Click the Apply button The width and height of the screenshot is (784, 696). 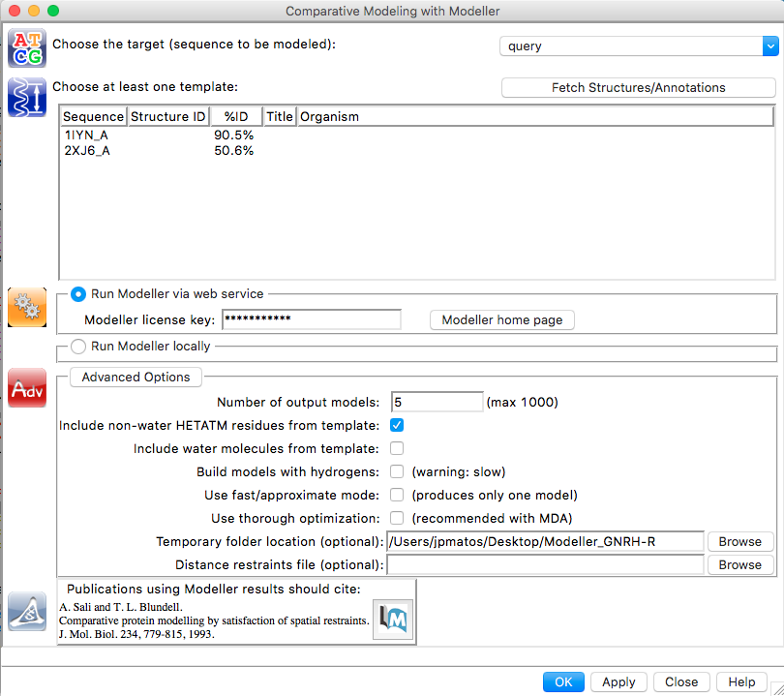point(618,682)
